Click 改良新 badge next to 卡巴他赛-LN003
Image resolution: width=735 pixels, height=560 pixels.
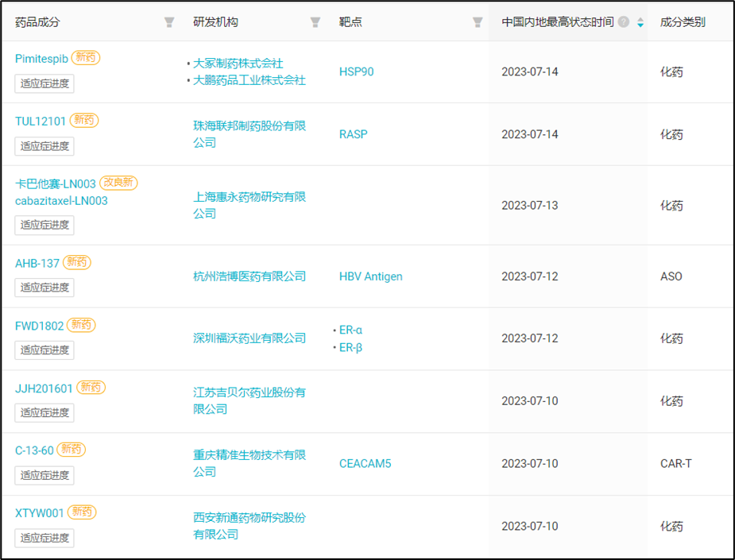(118, 183)
